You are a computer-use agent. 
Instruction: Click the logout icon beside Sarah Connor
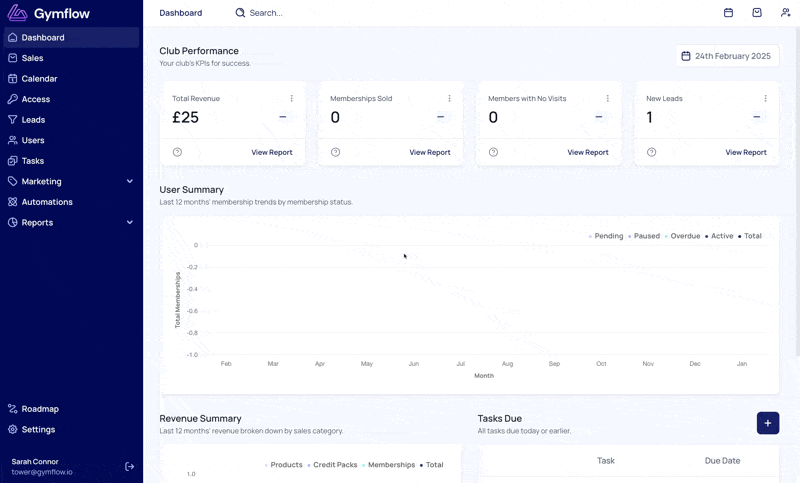[130, 466]
